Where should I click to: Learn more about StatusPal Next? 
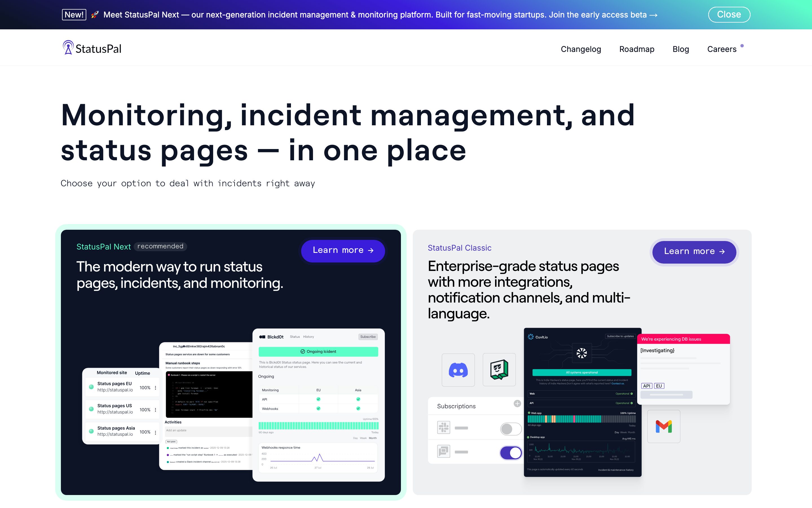coord(343,250)
